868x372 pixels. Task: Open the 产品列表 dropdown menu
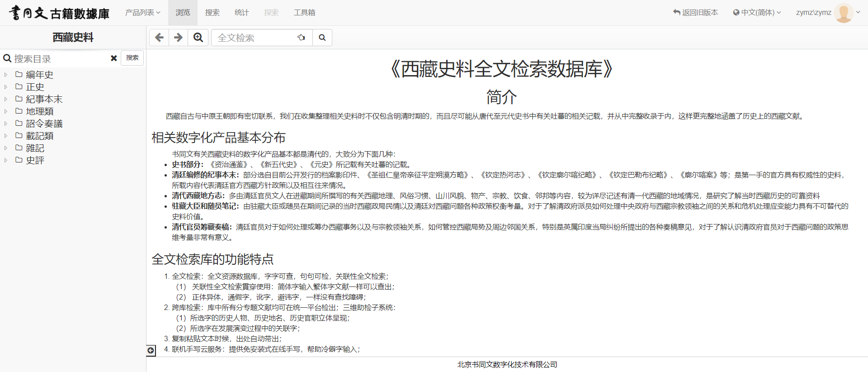[142, 13]
